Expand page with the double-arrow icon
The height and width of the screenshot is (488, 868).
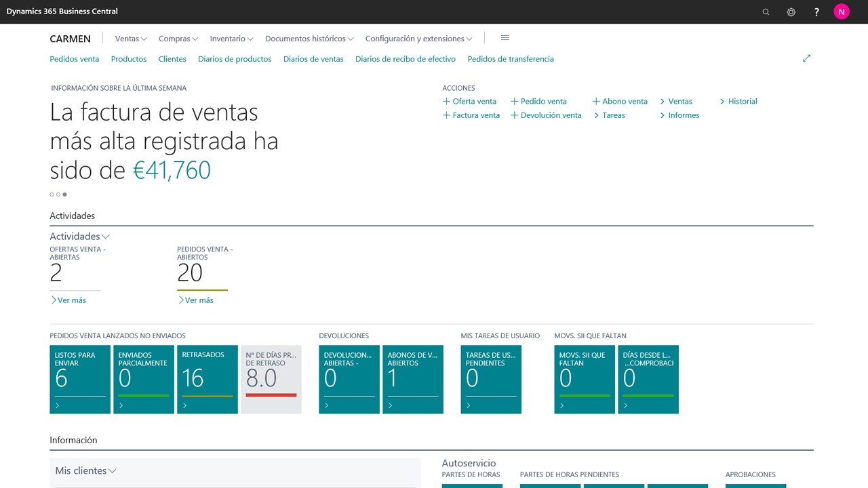click(x=806, y=58)
